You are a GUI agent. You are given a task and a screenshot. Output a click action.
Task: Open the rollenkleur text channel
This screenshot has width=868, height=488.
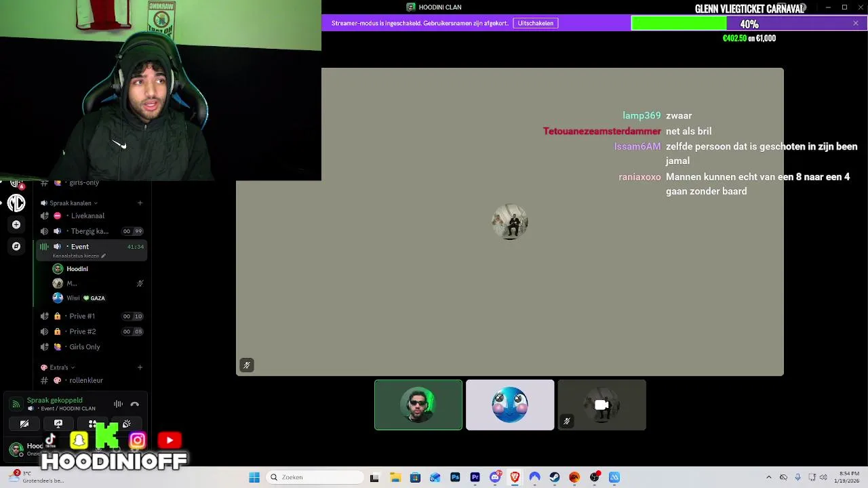pyautogui.click(x=92, y=380)
